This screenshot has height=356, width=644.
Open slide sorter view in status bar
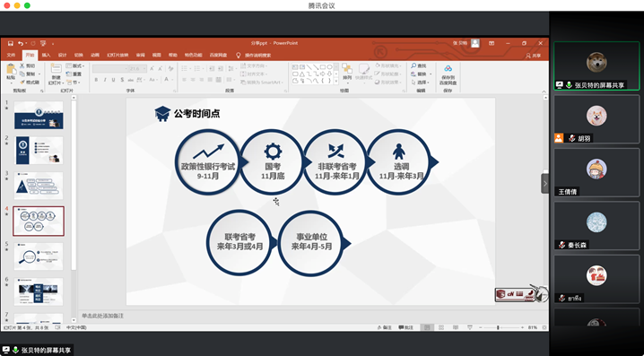click(441, 327)
